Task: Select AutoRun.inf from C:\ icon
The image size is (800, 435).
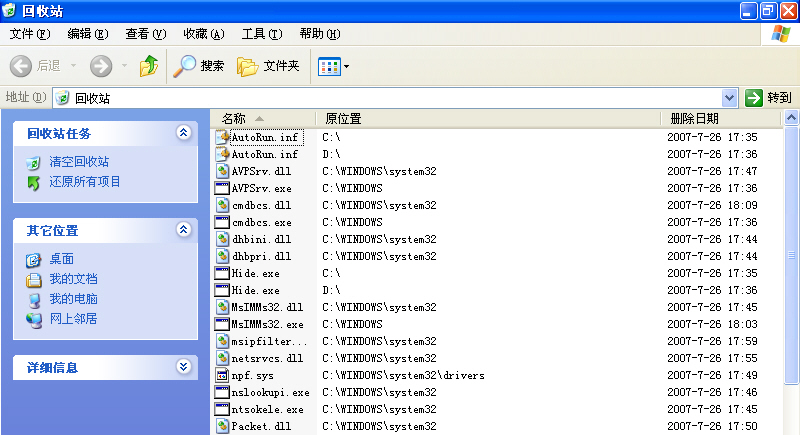Action: point(222,137)
